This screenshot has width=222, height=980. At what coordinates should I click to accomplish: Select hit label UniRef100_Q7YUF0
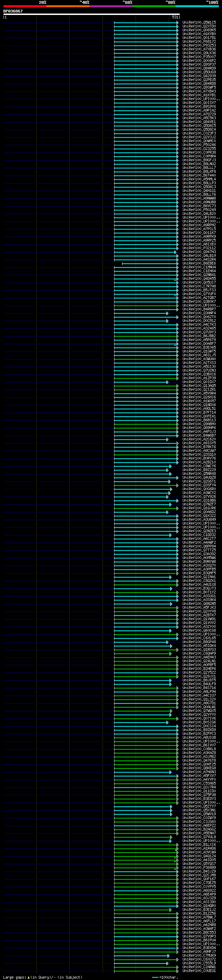(199, 294)
